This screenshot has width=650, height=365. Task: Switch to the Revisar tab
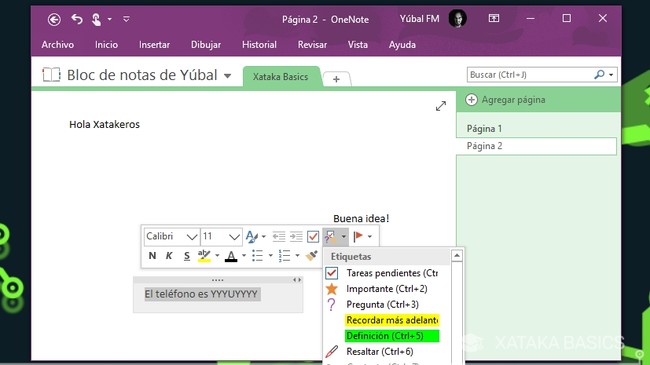pos(312,45)
